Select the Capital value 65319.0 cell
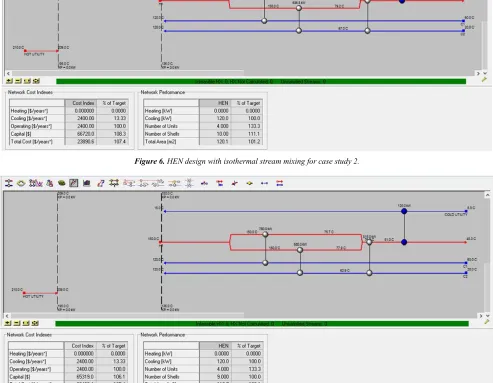Image resolution: width=493 pixels, height=383 pixels. (x=81, y=377)
